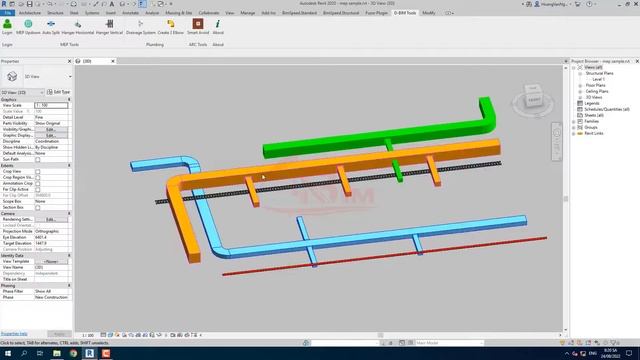Click the Help icon in title bar
Screen dimensions: 640x360
[x=589, y=4]
